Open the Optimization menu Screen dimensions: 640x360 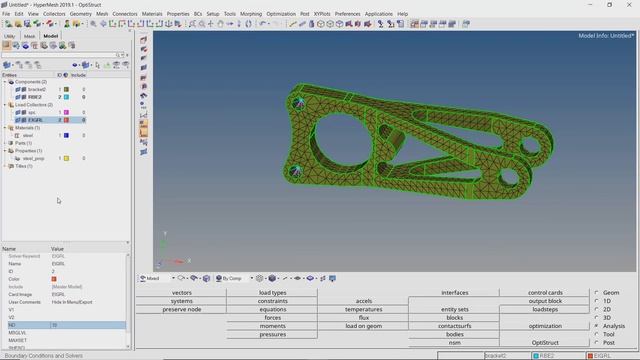(x=281, y=14)
